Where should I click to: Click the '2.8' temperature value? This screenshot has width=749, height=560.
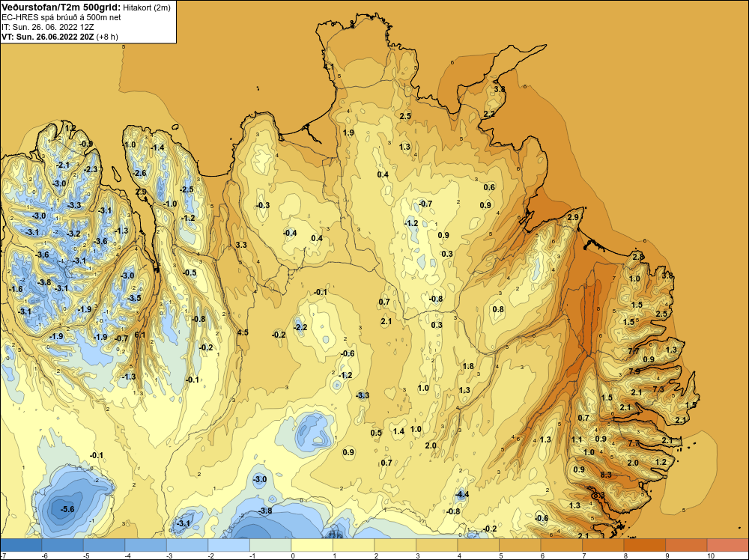click(637, 257)
